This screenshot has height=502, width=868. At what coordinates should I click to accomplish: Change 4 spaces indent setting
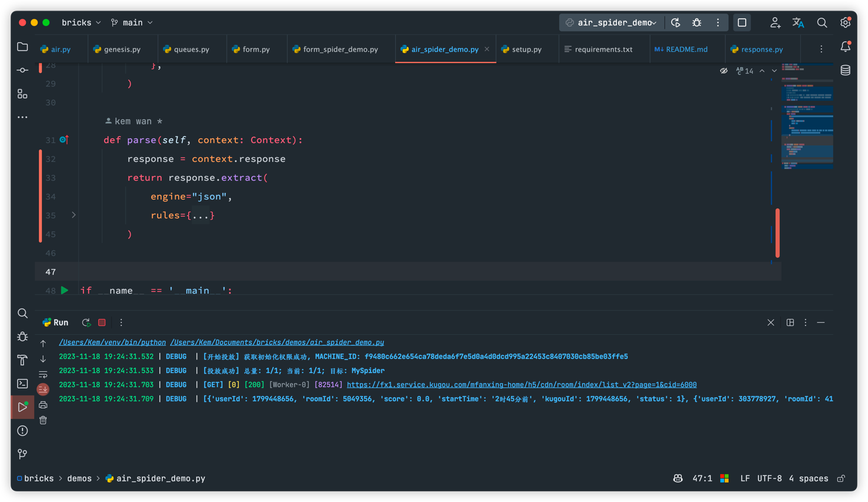[x=809, y=478]
